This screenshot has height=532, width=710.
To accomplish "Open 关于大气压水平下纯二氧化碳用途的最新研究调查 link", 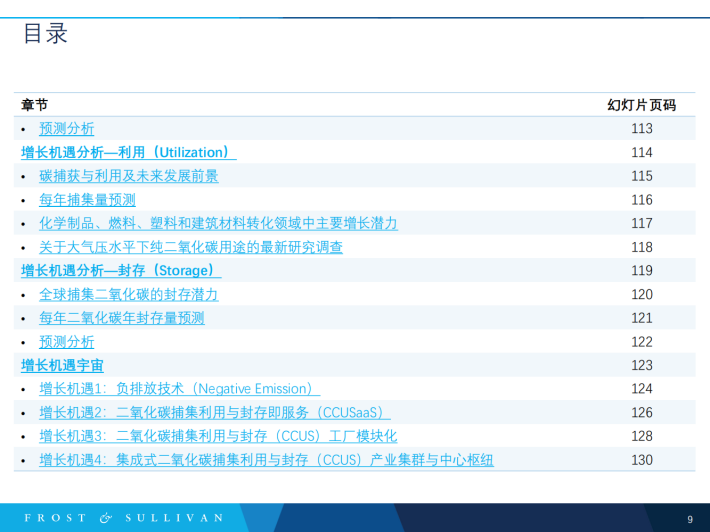I will click(x=191, y=247).
